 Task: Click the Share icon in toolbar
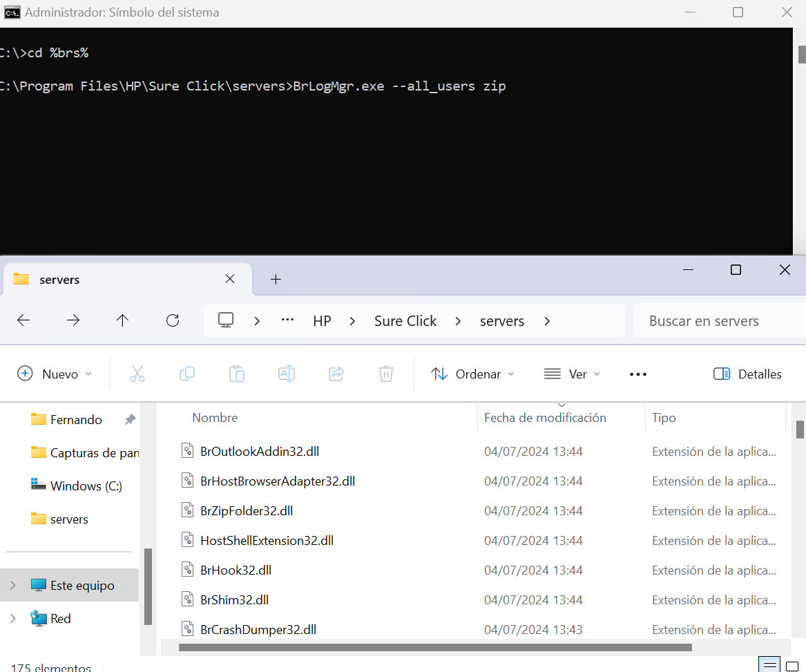[336, 374]
